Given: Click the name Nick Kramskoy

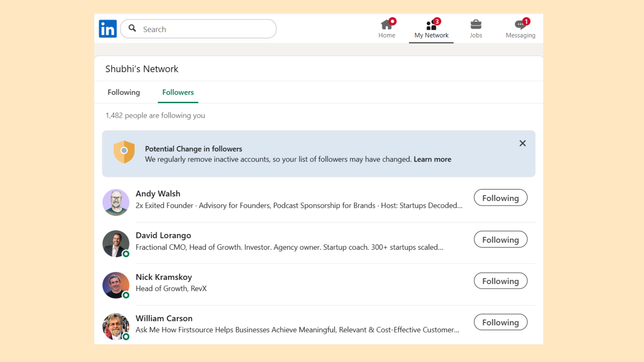Looking at the screenshot, I should 164,277.
